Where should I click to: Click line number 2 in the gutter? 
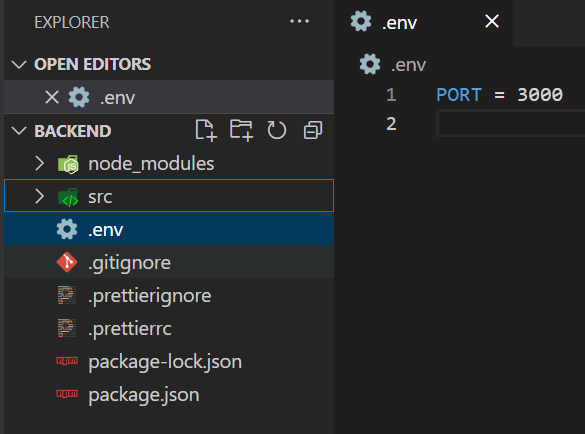click(391, 124)
